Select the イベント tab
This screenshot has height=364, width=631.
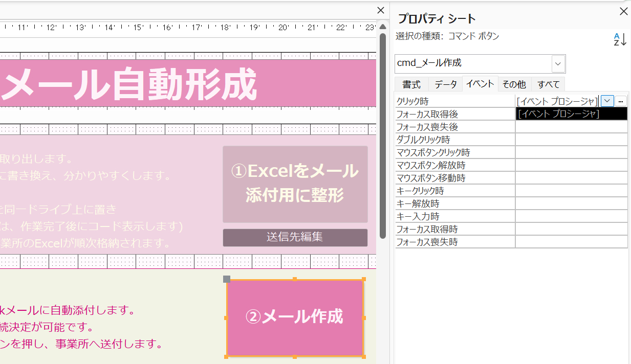coord(480,84)
